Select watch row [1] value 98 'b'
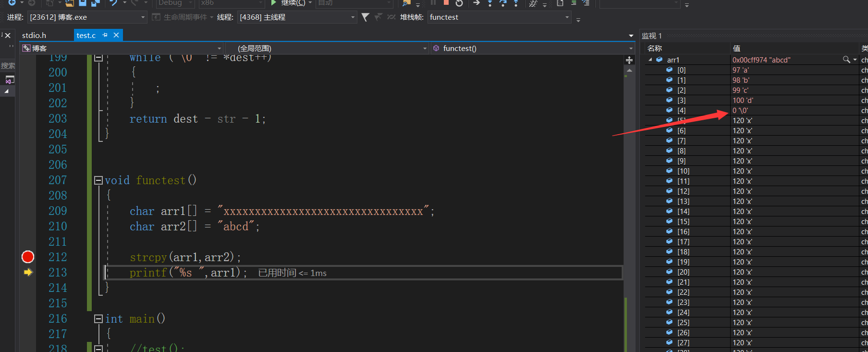The height and width of the screenshot is (352, 868). [741, 80]
